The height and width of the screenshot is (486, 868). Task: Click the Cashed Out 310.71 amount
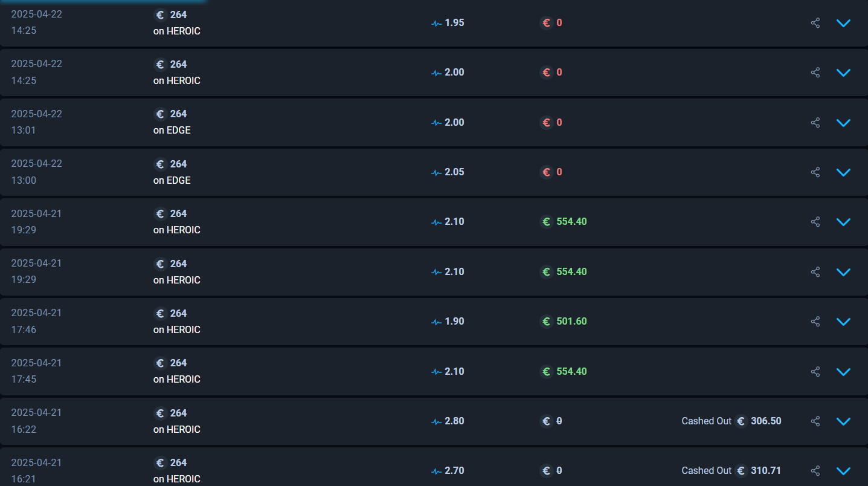(x=766, y=471)
